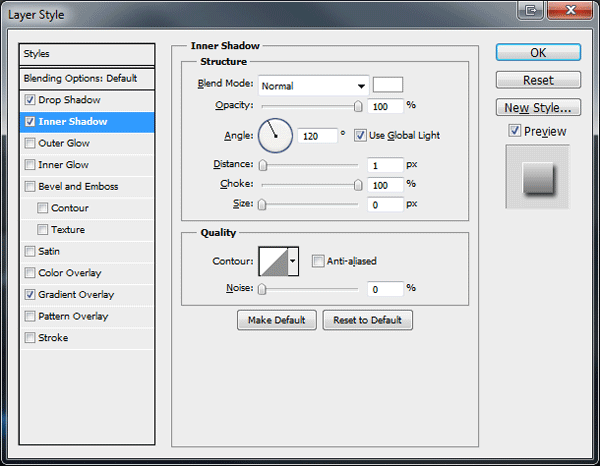The width and height of the screenshot is (600, 466).
Task: Check the Texture sub-option checkbox
Action: (42, 230)
